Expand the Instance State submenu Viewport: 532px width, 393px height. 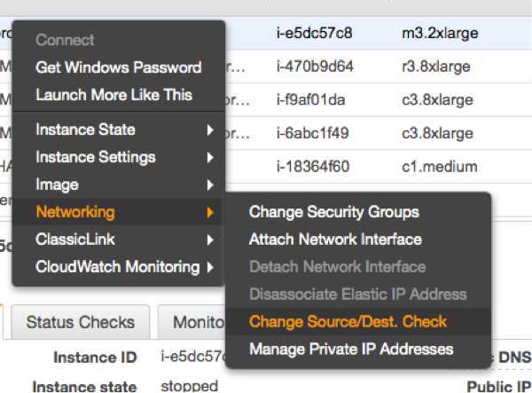85,130
